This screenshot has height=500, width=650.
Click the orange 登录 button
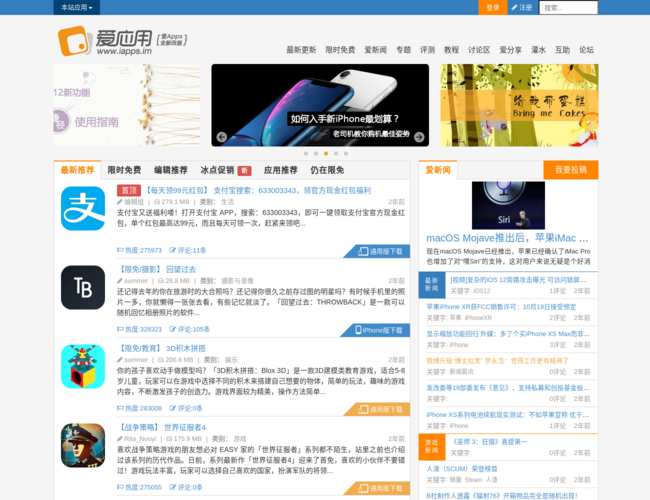tap(493, 7)
